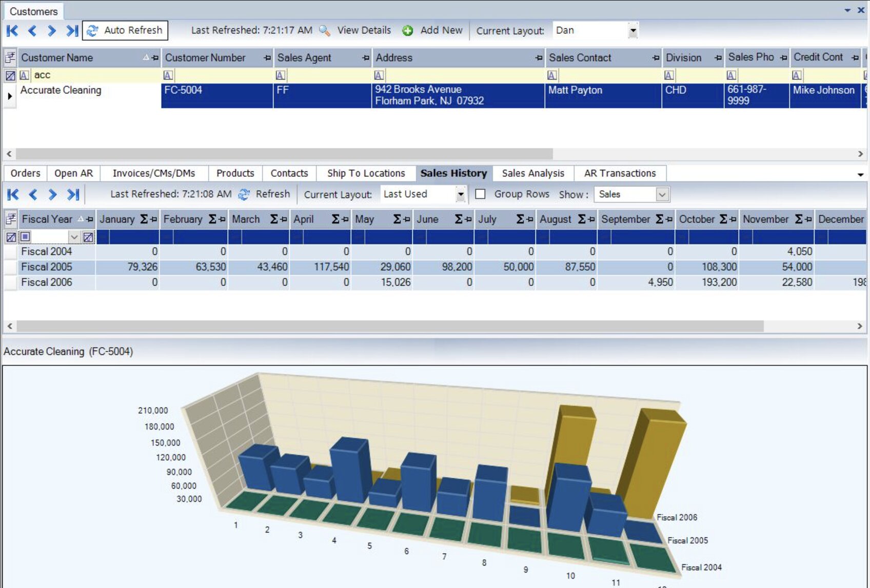870x588 pixels.
Task: Go to first record in Customers toolbar
Action: coord(12,31)
